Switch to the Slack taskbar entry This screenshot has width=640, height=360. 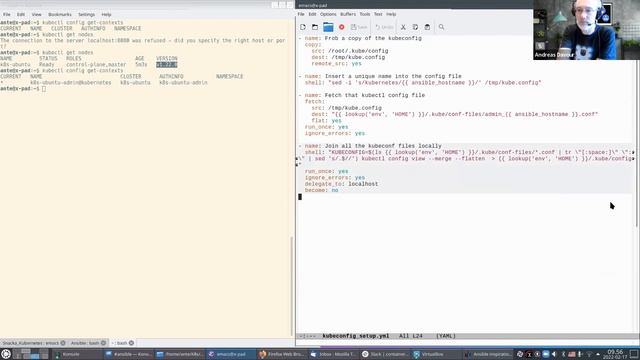pos(384,354)
